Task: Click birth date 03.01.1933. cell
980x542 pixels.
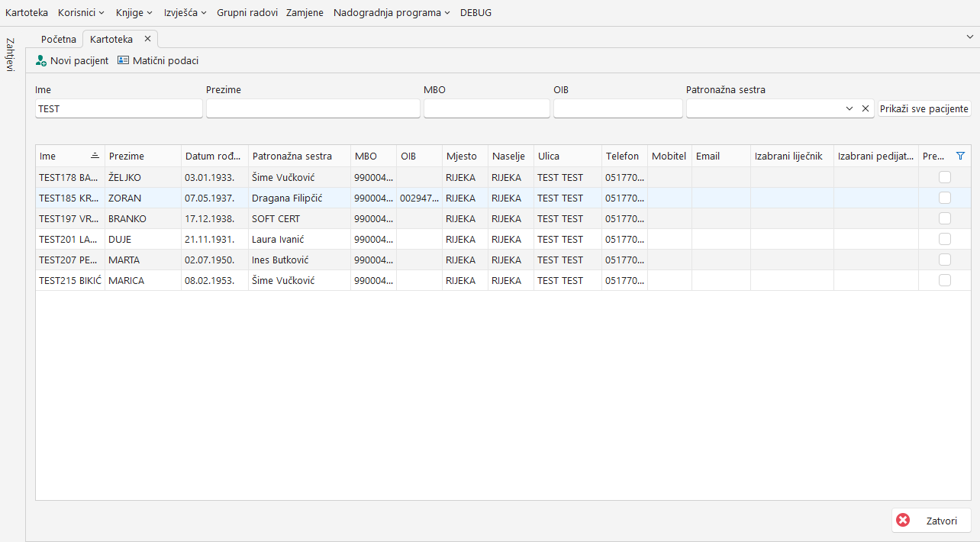Action: 214,177
